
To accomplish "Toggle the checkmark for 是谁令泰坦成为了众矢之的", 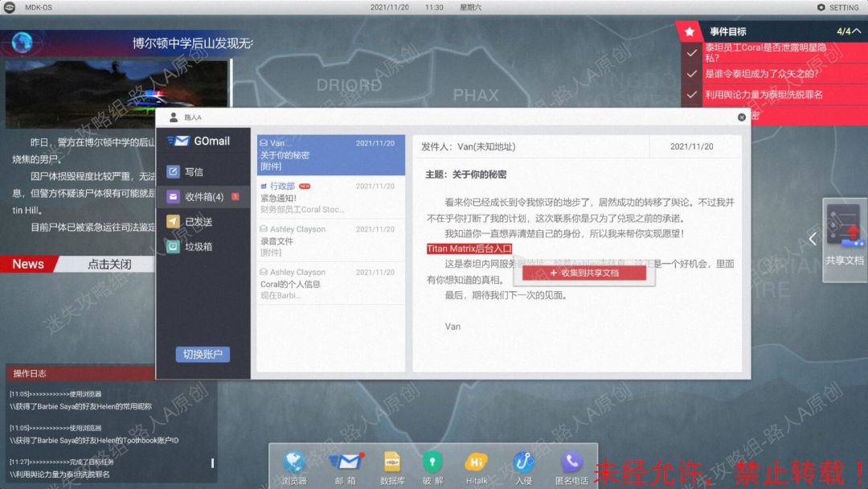I will tap(691, 74).
